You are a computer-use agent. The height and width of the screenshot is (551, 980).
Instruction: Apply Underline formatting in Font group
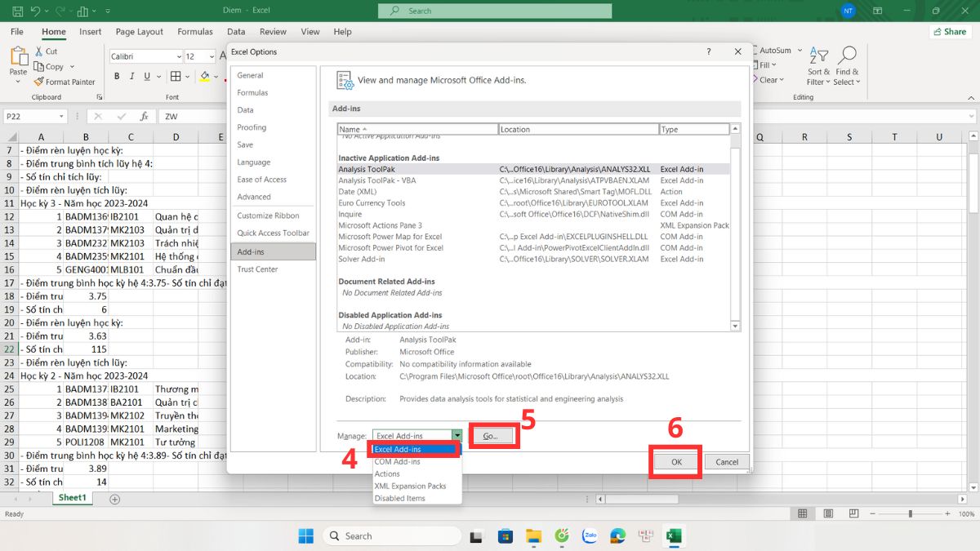(146, 77)
